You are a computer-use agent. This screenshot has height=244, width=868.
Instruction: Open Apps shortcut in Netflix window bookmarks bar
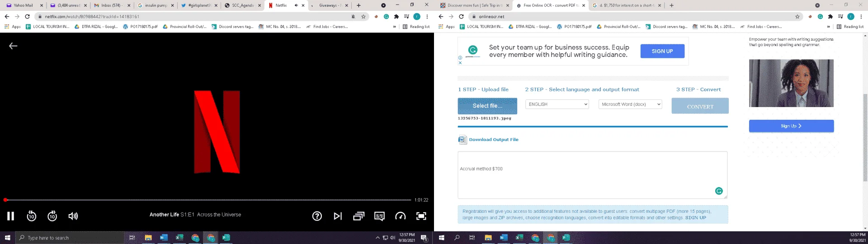tap(12, 27)
